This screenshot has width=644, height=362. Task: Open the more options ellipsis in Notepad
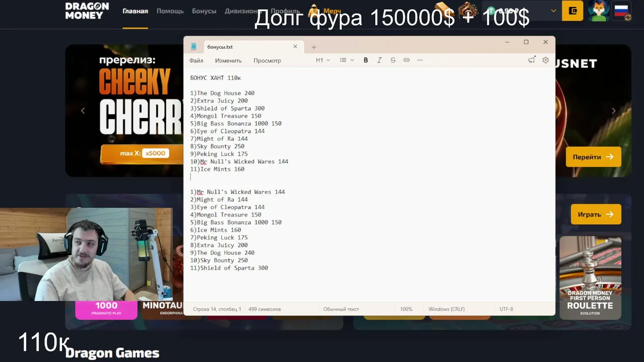coord(420,60)
